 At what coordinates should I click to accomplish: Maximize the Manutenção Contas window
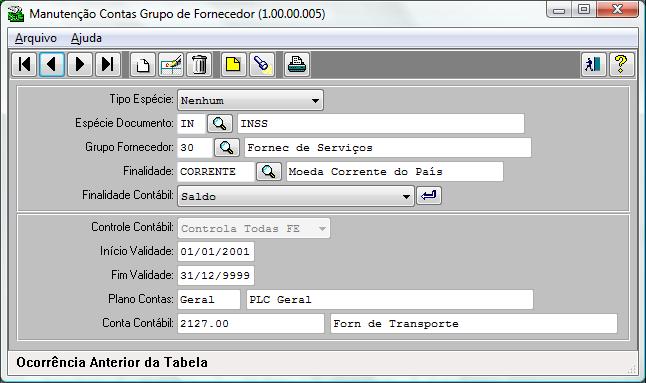(583, 9)
